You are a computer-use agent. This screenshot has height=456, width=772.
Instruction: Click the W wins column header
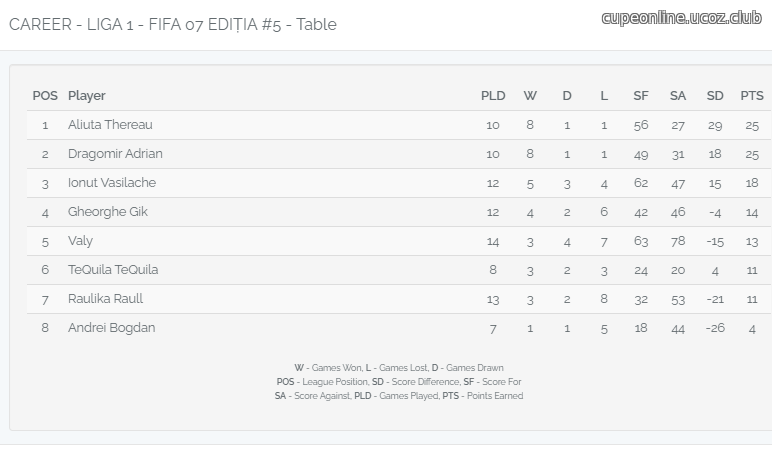(x=530, y=96)
